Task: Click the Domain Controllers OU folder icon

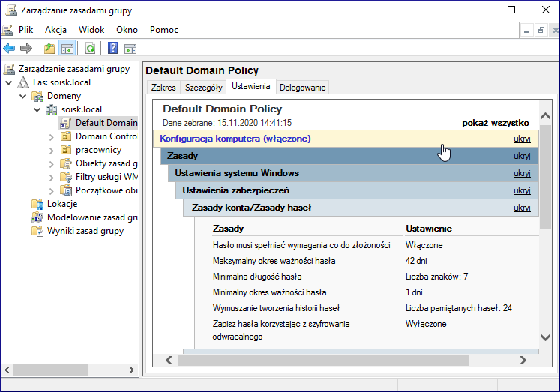Action: coord(66,136)
